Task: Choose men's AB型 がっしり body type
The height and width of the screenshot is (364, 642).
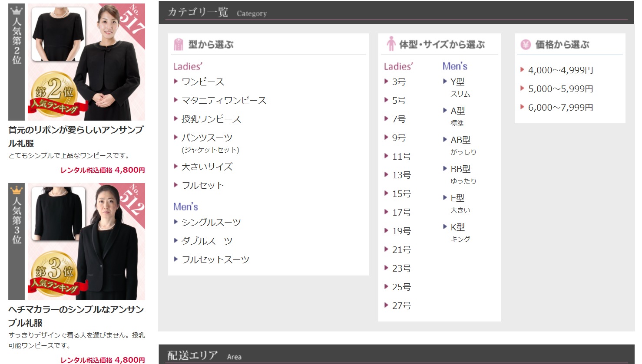Action: [x=460, y=140]
